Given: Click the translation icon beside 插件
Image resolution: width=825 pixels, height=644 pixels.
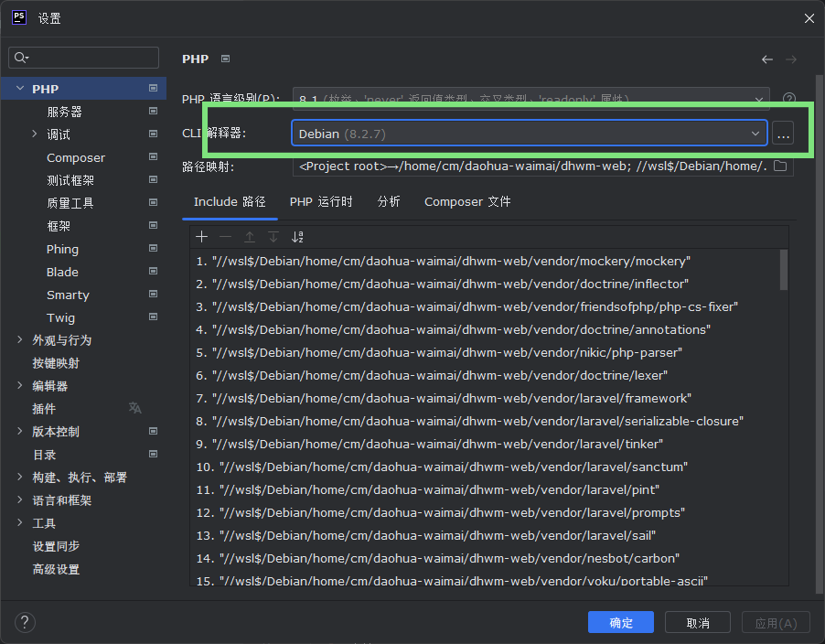Looking at the screenshot, I should pyautogui.click(x=135, y=408).
